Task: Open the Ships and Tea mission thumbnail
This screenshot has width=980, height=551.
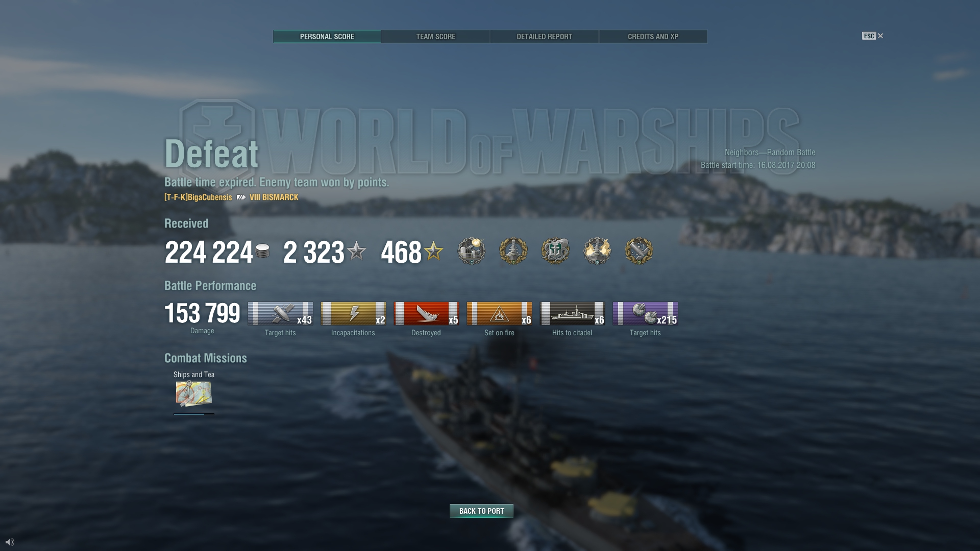Action: [x=194, y=393]
